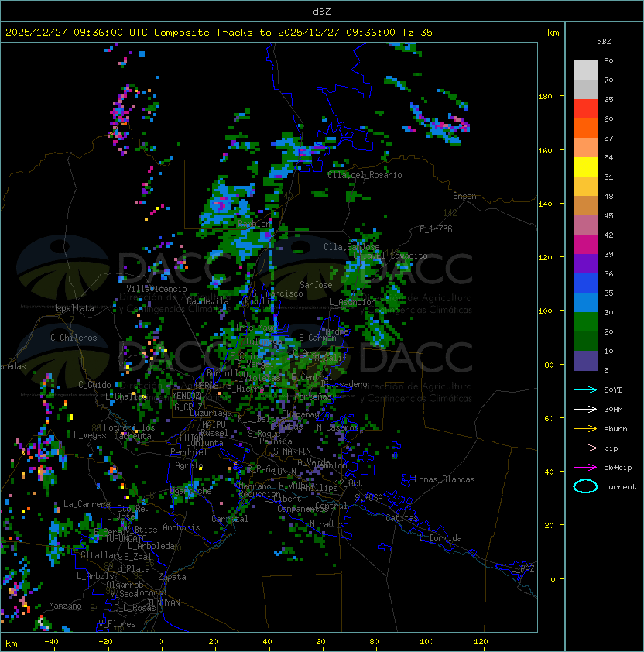Click the 'dBZ' title at window top
Viewport: 644px width, 652px height.
click(322, 12)
